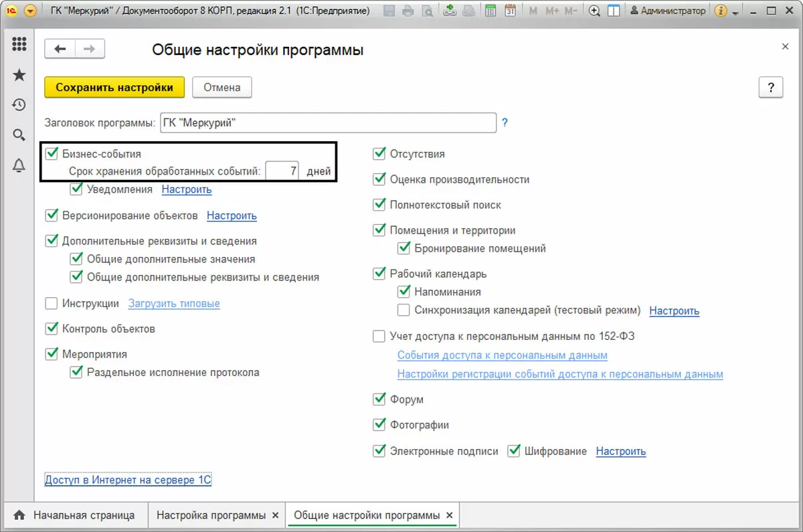Viewport: 803px width, 532px height.
Task: Toggle Дополнительные реквизиты и сведения checkbox
Action: click(x=52, y=241)
